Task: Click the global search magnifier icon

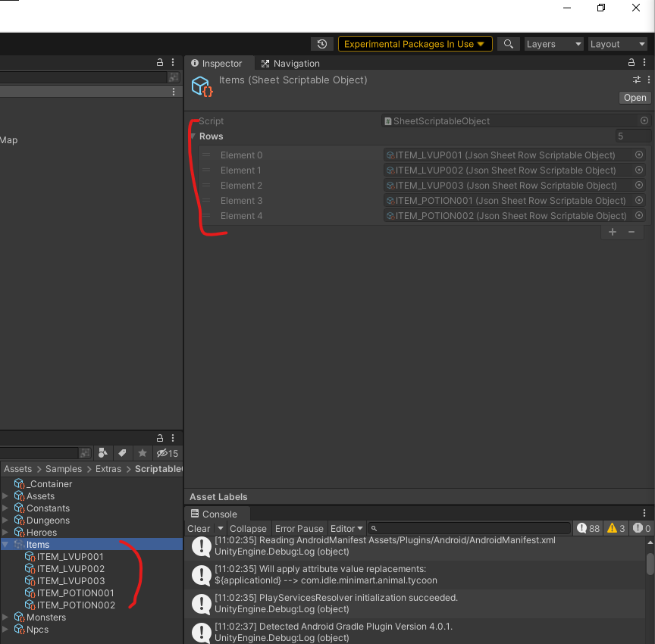Action: point(509,44)
